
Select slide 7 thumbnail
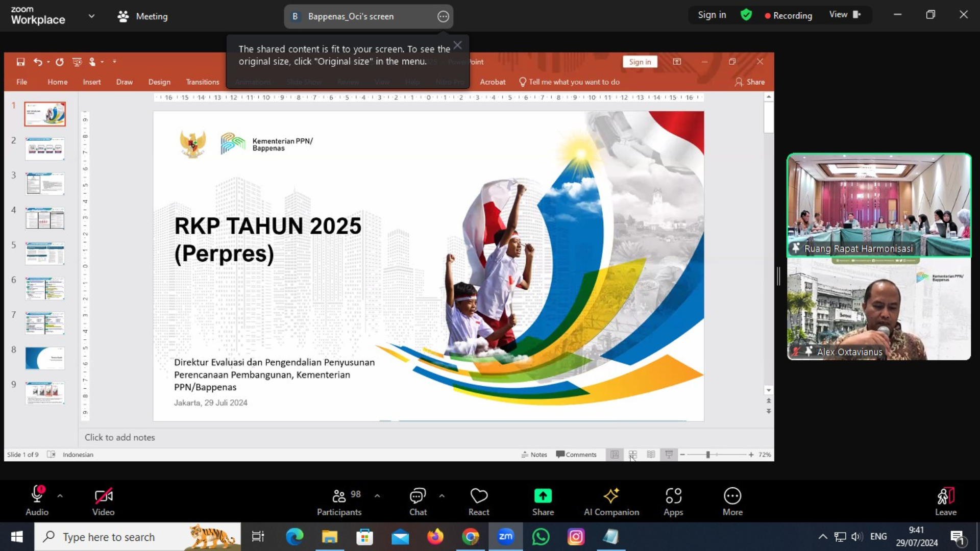pyautogui.click(x=45, y=323)
